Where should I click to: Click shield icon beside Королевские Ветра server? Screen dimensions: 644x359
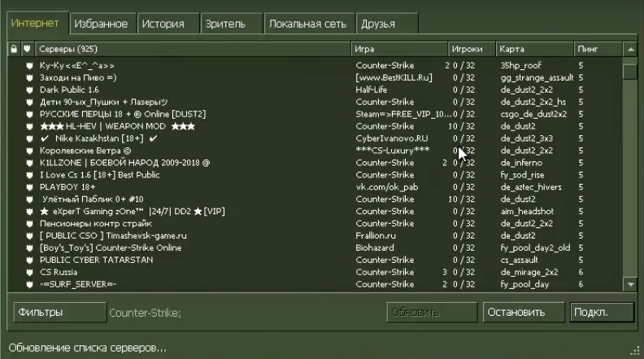(x=29, y=151)
